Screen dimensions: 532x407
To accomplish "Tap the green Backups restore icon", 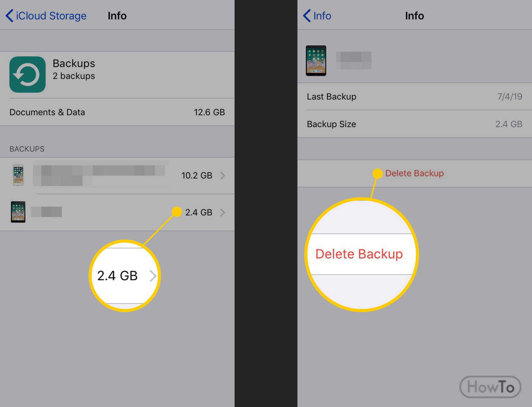I will pos(28,75).
